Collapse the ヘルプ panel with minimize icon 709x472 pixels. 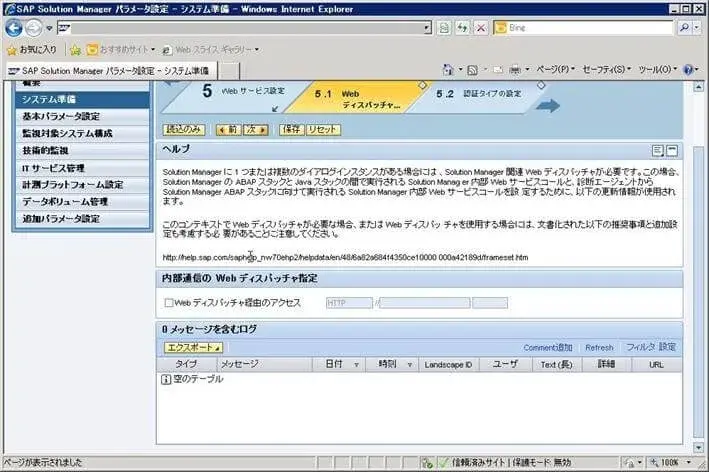(672, 151)
